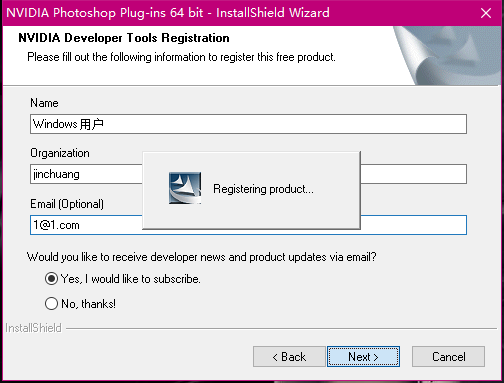Viewport: 504px width, 383px height.
Task: Focus the Name field containing "Windows 用户"
Action: point(248,124)
